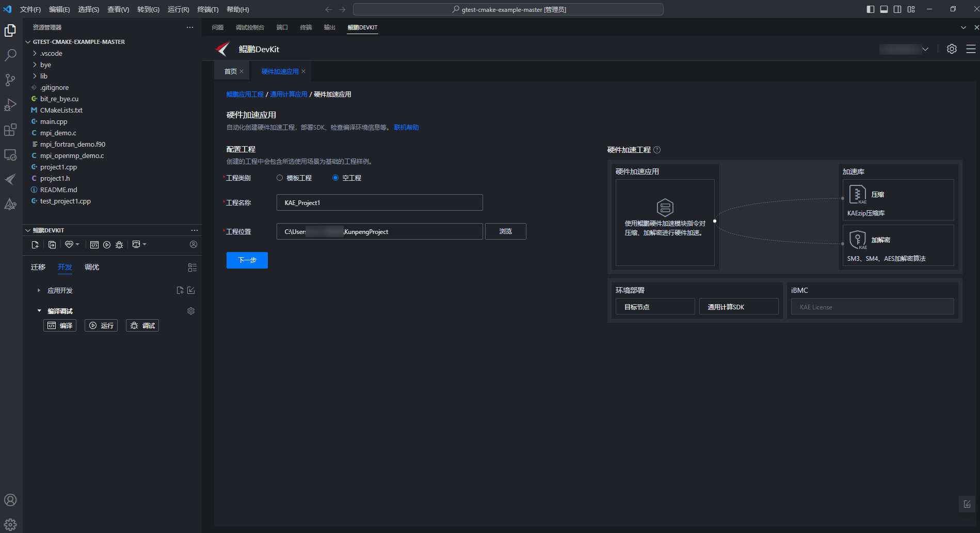Screen dimensions: 980x533
Task: Click the import icon in 应用开发 row
Action: (x=191, y=290)
